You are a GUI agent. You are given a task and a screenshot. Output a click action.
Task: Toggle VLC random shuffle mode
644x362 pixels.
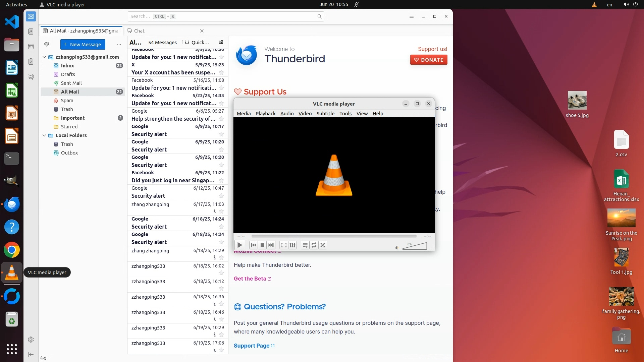point(323,245)
